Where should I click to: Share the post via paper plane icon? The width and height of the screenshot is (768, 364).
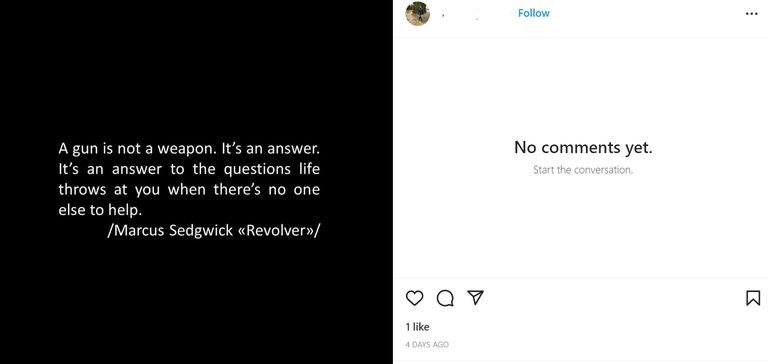[x=475, y=297]
